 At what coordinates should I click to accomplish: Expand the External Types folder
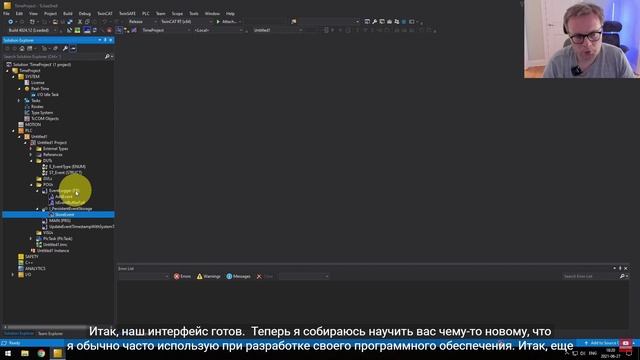31,149
